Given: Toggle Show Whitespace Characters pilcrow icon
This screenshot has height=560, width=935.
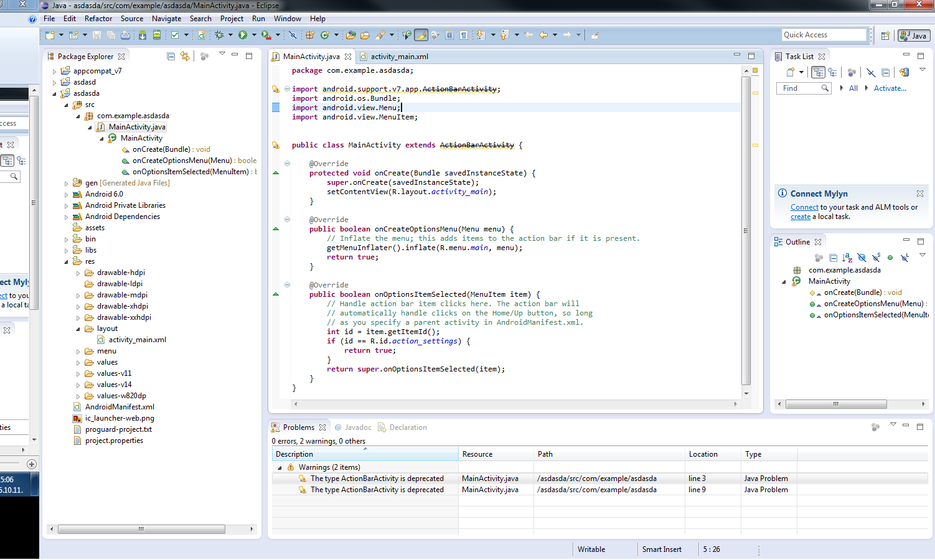Looking at the screenshot, I should pyautogui.click(x=464, y=35).
